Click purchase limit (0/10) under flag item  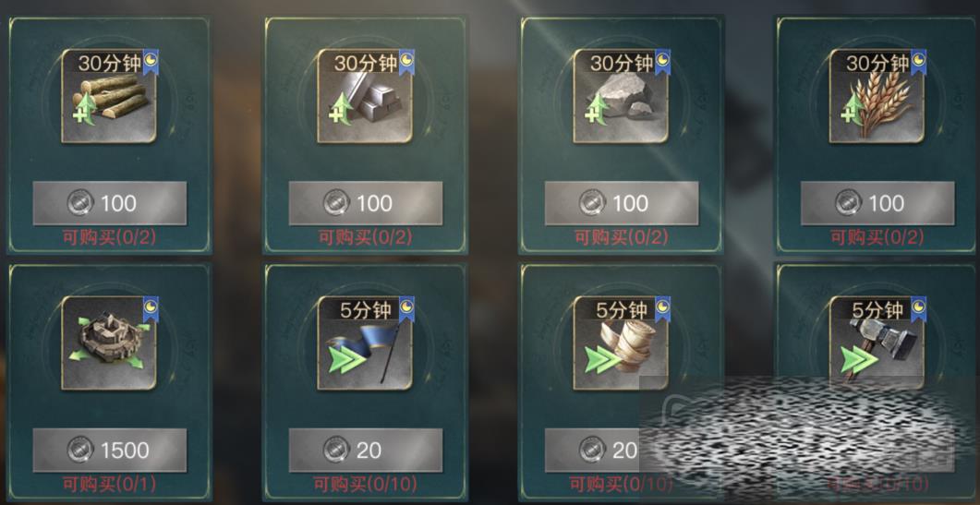click(366, 484)
